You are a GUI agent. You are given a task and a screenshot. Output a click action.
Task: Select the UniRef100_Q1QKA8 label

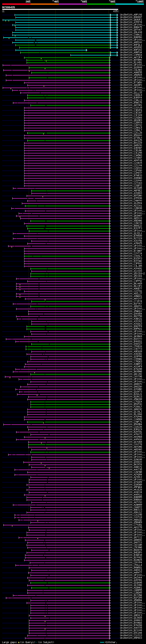click(131, 583)
